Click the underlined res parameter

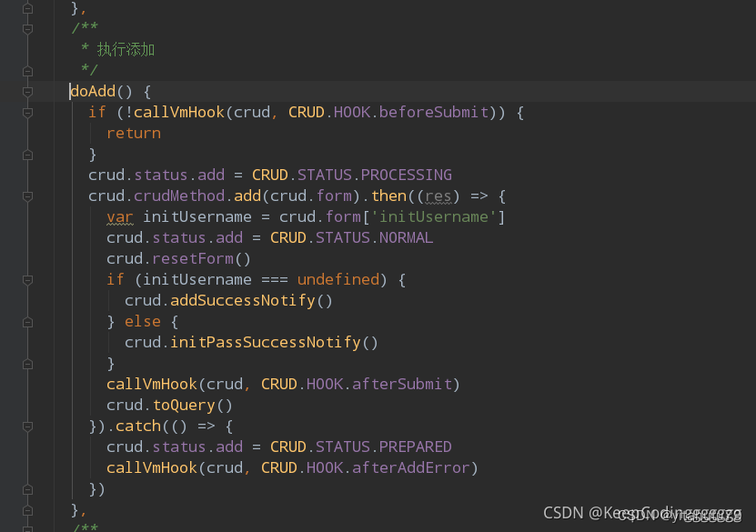(438, 196)
